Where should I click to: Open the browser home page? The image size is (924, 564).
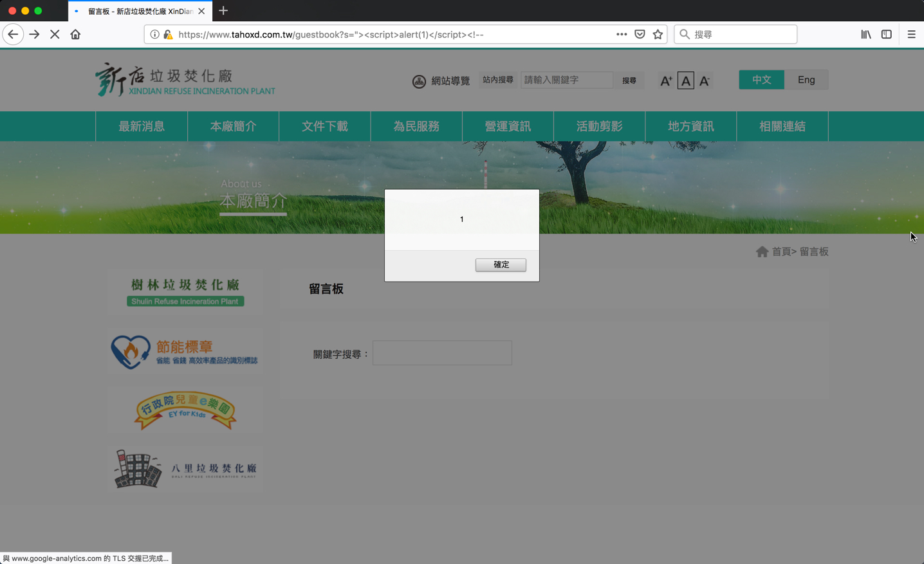[x=75, y=34]
